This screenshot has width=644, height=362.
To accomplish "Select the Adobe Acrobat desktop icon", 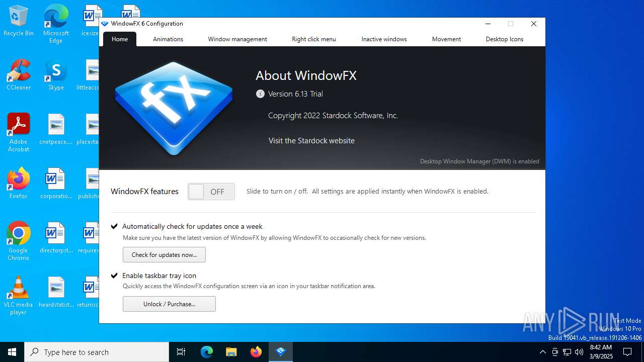I will 19,133.
